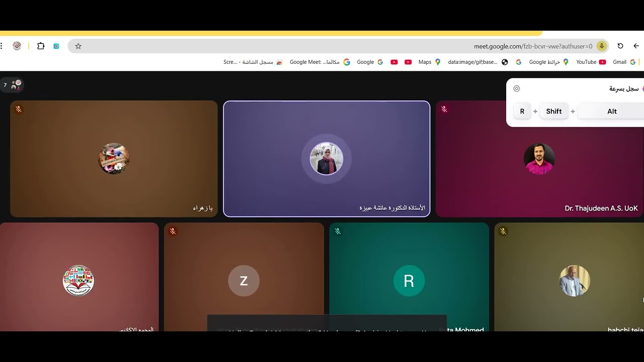Click unlabeled Google icon bookmark beside globe

point(518,62)
